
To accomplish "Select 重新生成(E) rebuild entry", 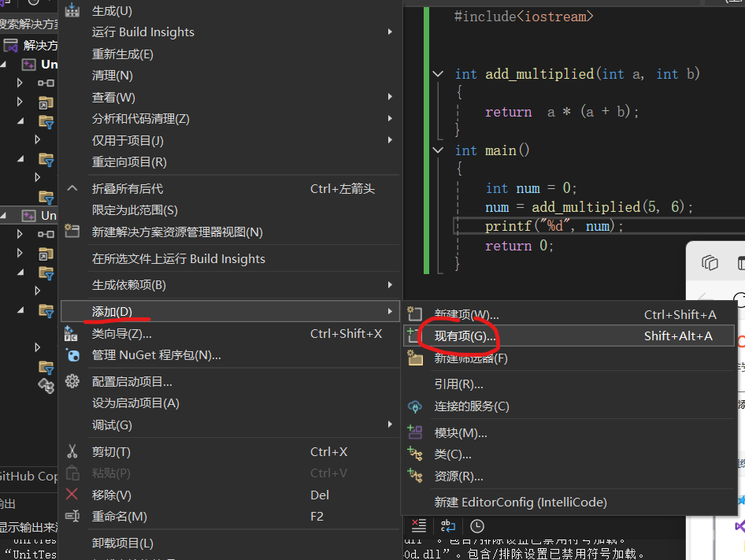I will tap(231, 54).
